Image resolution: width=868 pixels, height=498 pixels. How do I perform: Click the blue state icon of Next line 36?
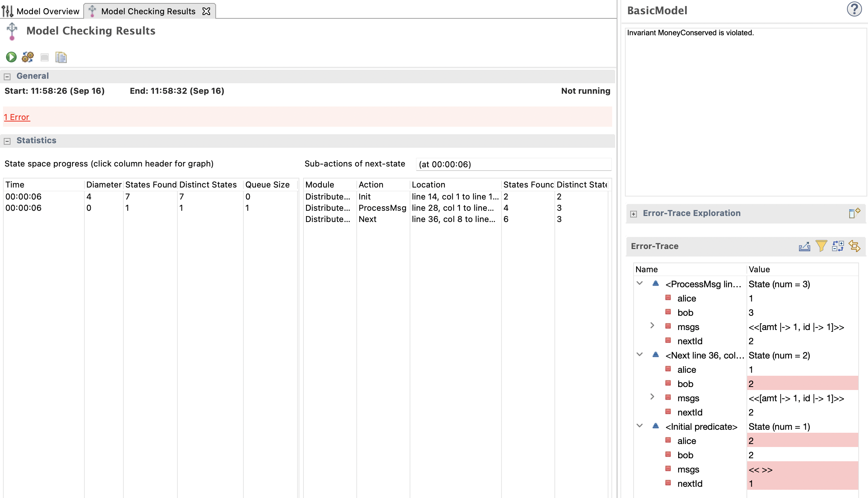[x=656, y=355]
